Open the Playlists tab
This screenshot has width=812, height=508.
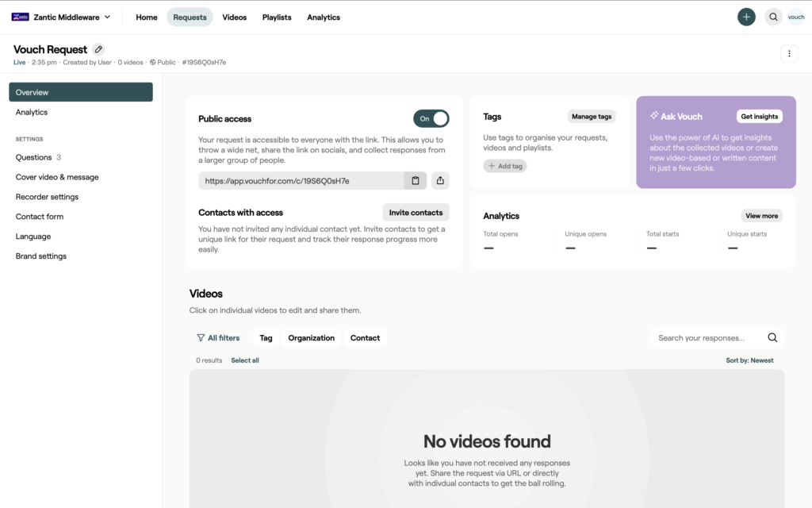click(x=277, y=17)
